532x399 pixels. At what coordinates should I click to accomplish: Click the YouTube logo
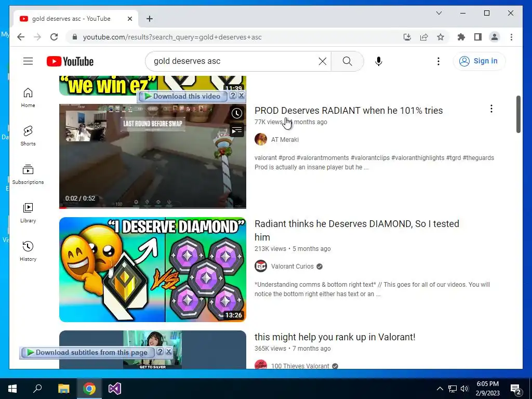click(x=70, y=61)
